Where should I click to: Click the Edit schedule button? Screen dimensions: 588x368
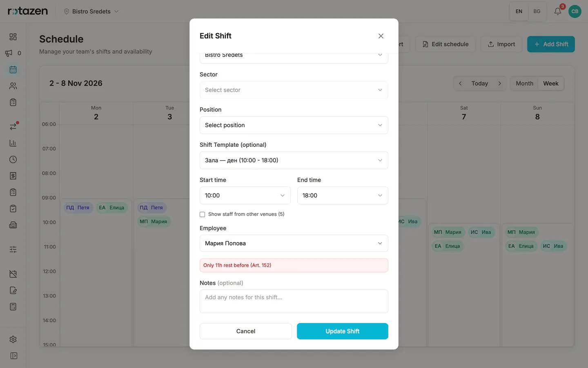[445, 44]
